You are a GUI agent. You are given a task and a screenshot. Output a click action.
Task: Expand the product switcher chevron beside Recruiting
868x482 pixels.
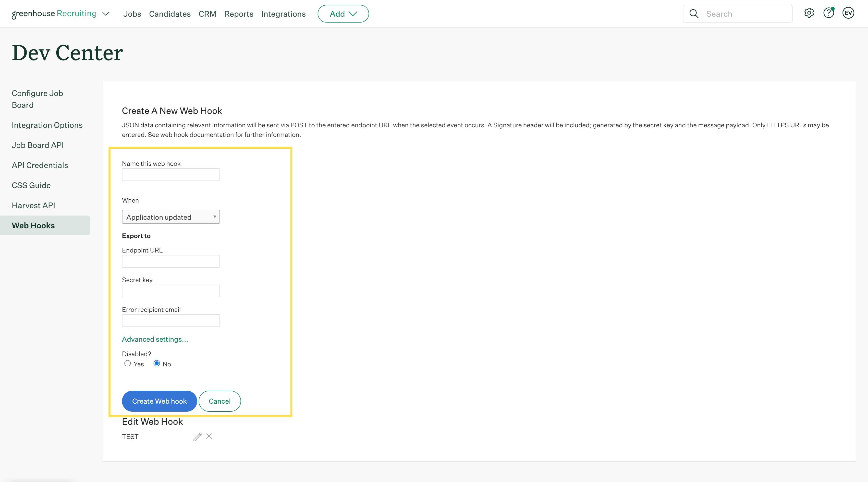[x=106, y=14]
